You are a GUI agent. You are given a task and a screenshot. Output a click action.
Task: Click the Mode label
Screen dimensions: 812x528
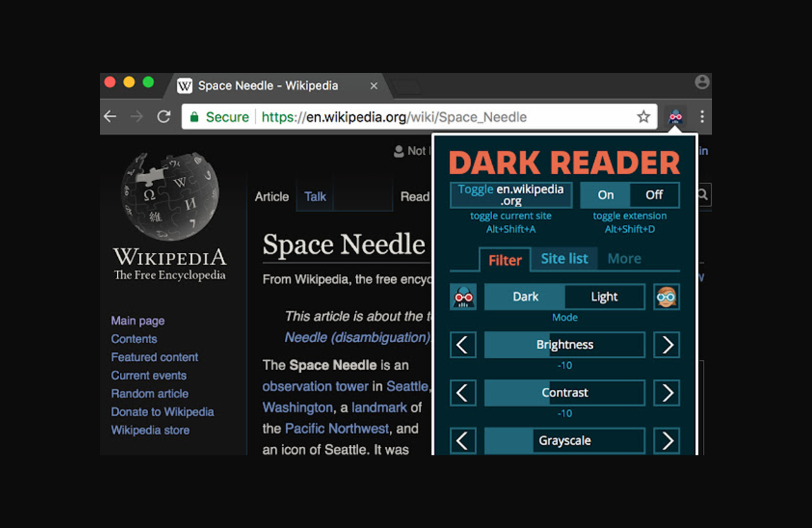click(565, 317)
